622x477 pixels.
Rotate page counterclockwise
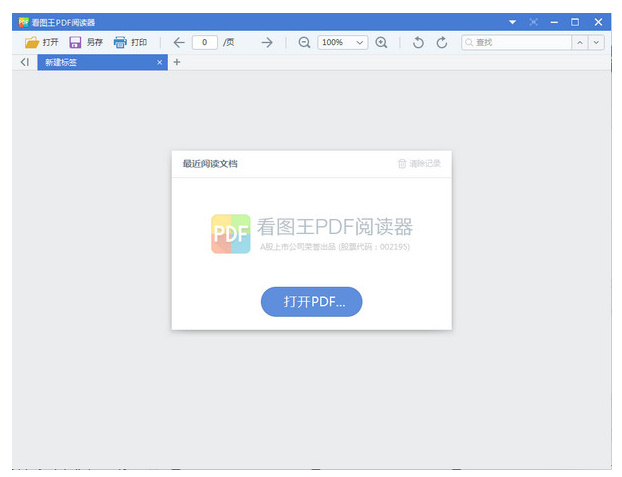[418, 42]
